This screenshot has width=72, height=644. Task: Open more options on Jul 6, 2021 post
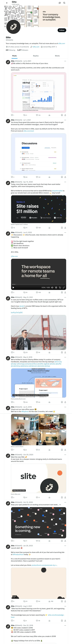click(x=65, y=61)
